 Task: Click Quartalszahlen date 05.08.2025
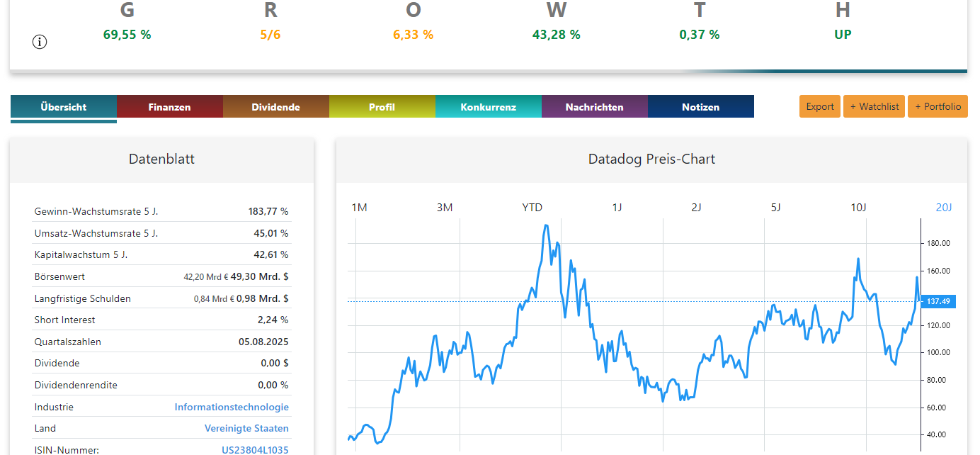263,342
